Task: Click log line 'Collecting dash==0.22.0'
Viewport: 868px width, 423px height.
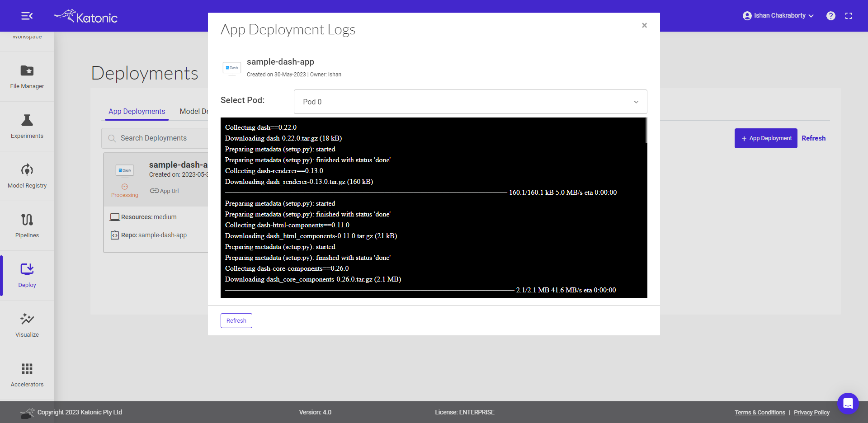Action: (261, 127)
